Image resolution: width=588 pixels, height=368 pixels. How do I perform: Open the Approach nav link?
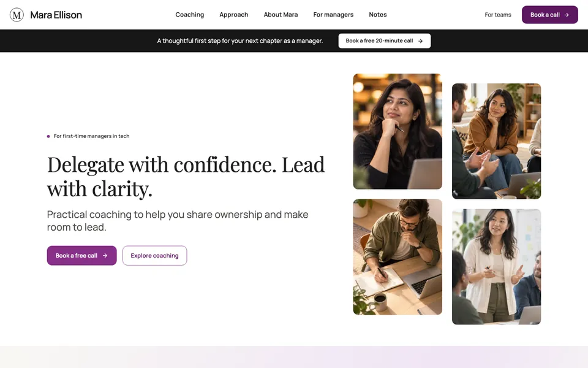(233, 15)
